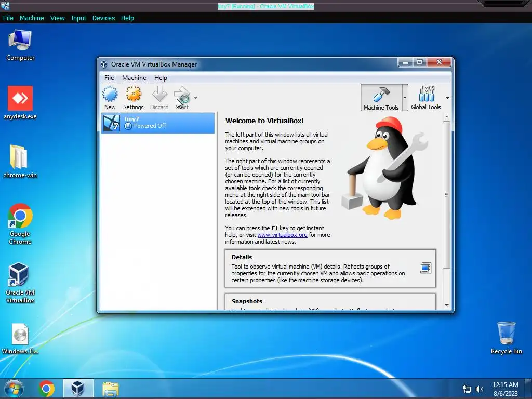Image resolution: width=532 pixels, height=399 pixels.
Task: Close the VirtualBox Manager window
Action: 439,62
